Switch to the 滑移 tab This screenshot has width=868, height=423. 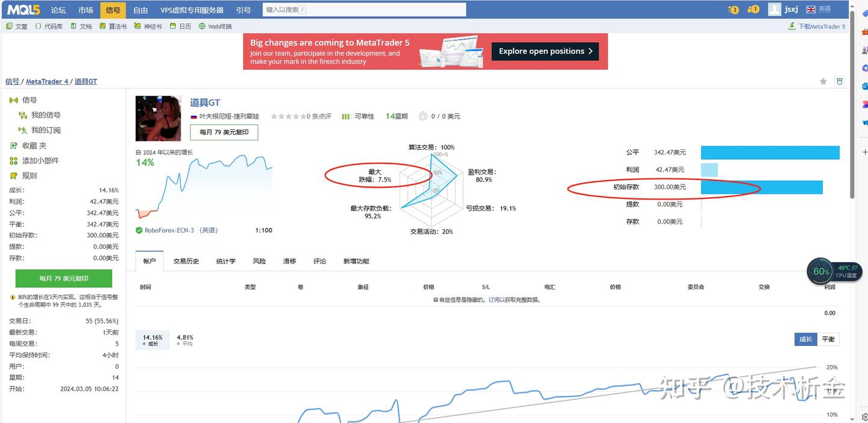[289, 261]
